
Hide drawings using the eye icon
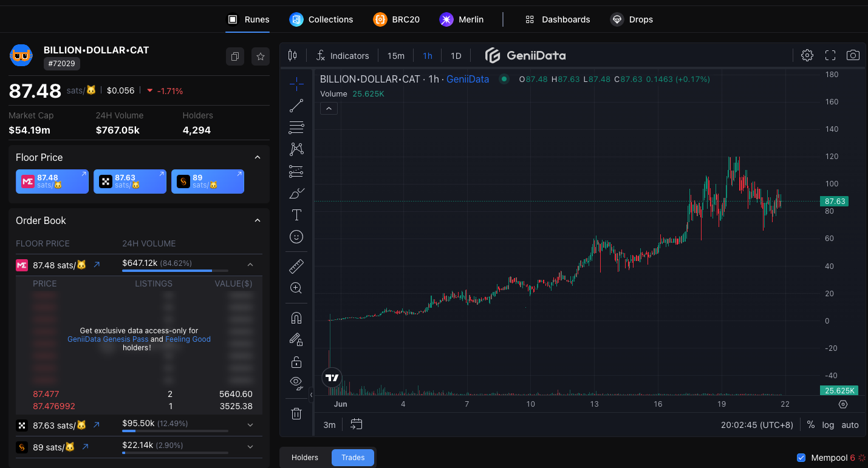pos(296,383)
